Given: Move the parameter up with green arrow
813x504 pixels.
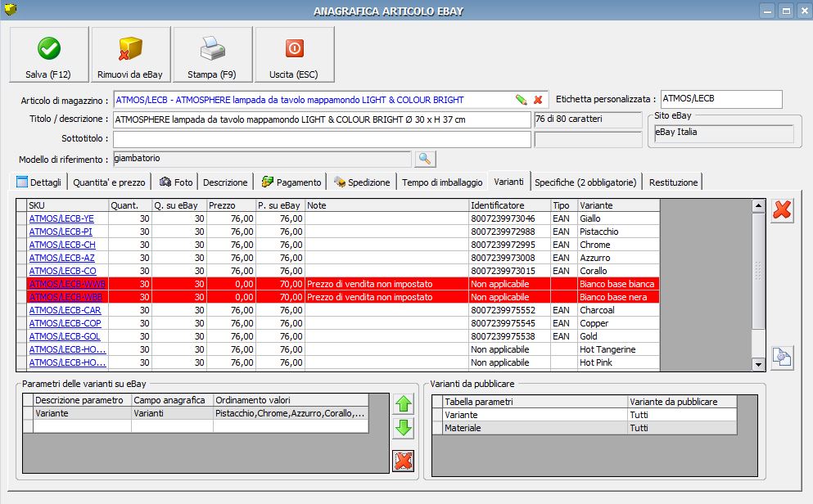Looking at the screenshot, I should click(x=404, y=403).
